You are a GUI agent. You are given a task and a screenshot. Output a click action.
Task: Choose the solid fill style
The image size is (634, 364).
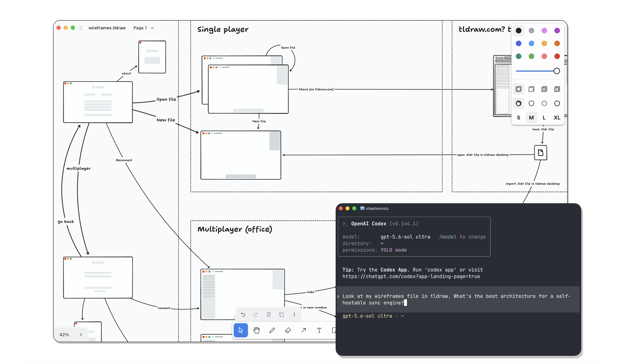[544, 89]
